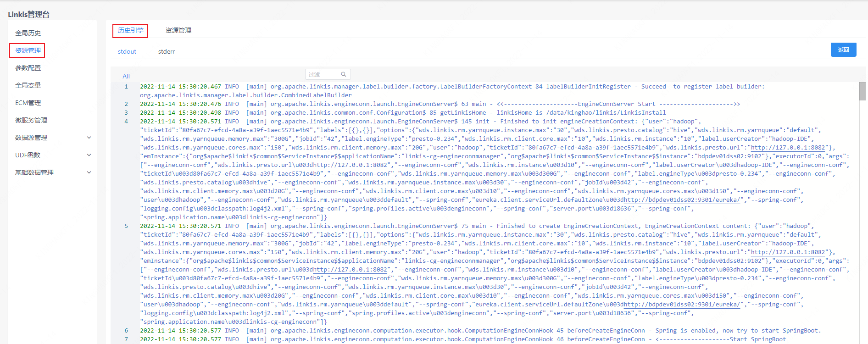Navigate to ECM管理 page
Image resolution: width=868 pixels, height=344 pixels.
click(x=28, y=103)
